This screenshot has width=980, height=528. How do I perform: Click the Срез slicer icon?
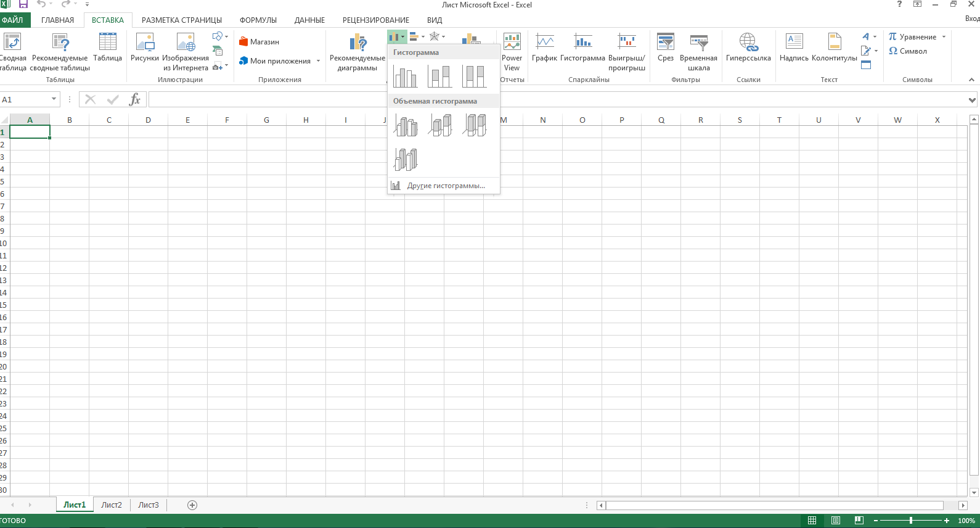pyautogui.click(x=665, y=48)
